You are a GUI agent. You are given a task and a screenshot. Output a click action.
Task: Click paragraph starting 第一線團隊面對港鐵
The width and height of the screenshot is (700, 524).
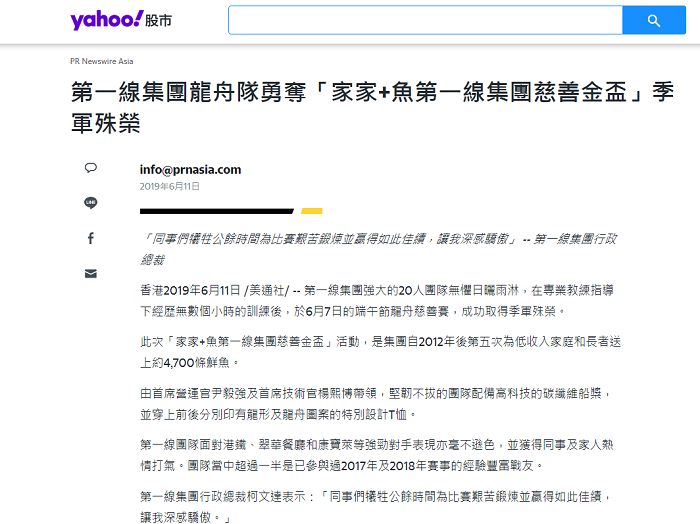377,455
